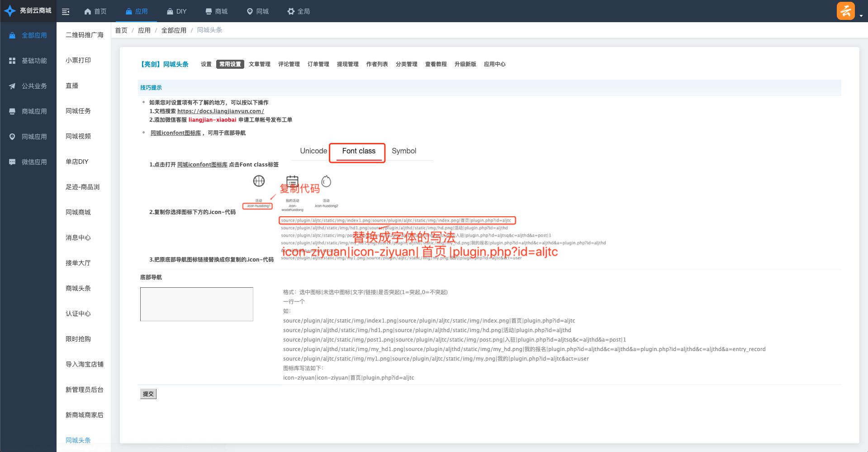This screenshot has height=452, width=868.
Task: Click 全部应用 in the breadcrumb
Action: pyautogui.click(x=174, y=30)
